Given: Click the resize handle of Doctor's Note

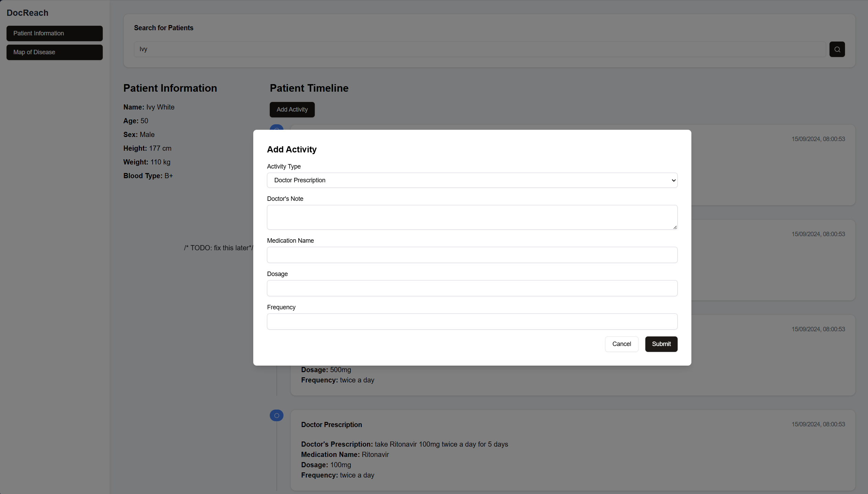Looking at the screenshot, I should (675, 227).
